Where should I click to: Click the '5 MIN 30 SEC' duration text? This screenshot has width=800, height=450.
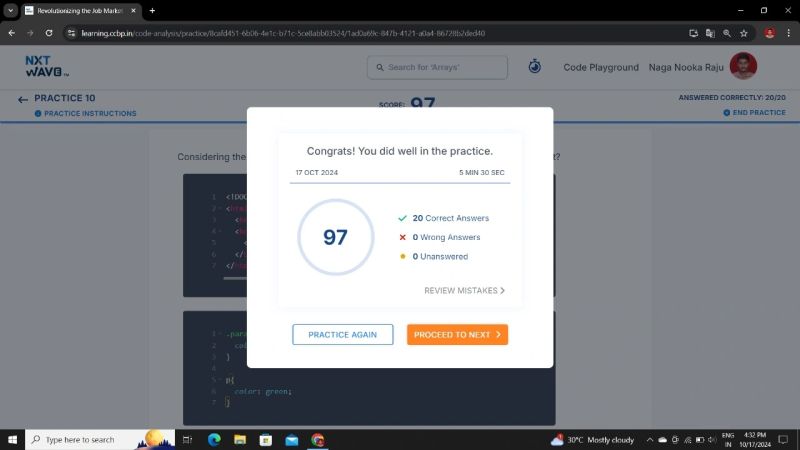tap(481, 172)
